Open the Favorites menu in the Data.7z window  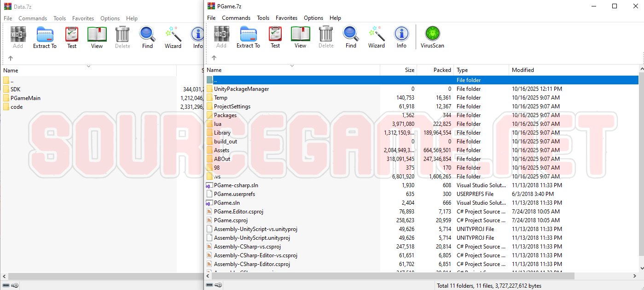(83, 18)
